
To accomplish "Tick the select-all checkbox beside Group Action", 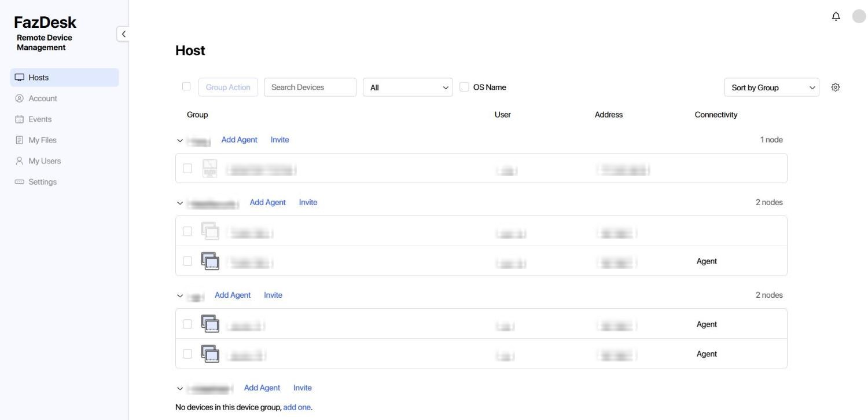I will [x=186, y=86].
